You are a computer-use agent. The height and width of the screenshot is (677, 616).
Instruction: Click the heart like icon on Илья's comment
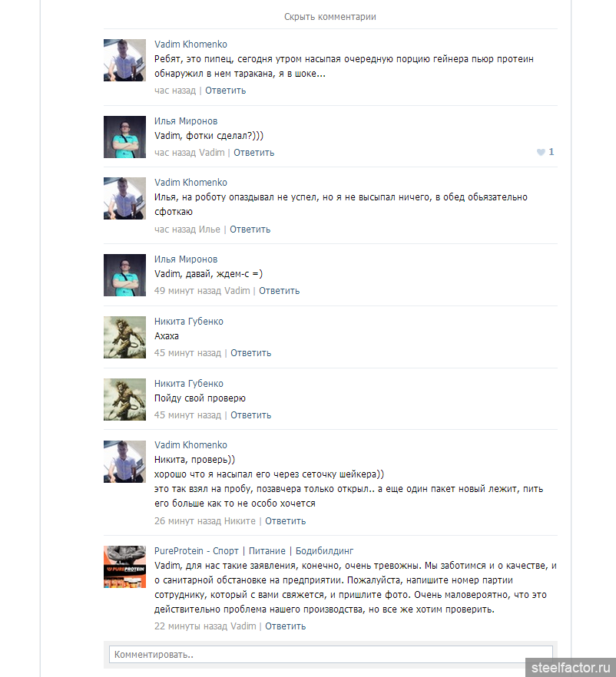[x=541, y=152]
